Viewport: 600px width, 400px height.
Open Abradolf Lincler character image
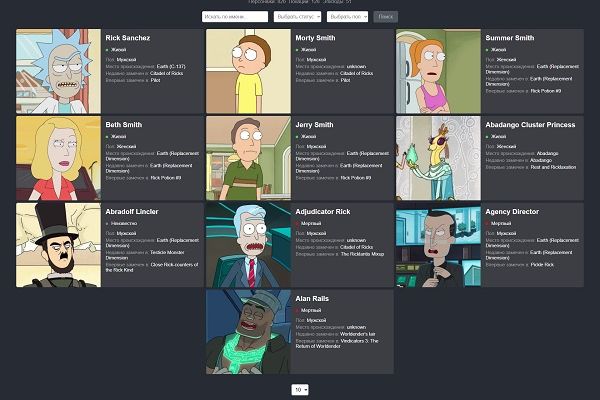59,245
